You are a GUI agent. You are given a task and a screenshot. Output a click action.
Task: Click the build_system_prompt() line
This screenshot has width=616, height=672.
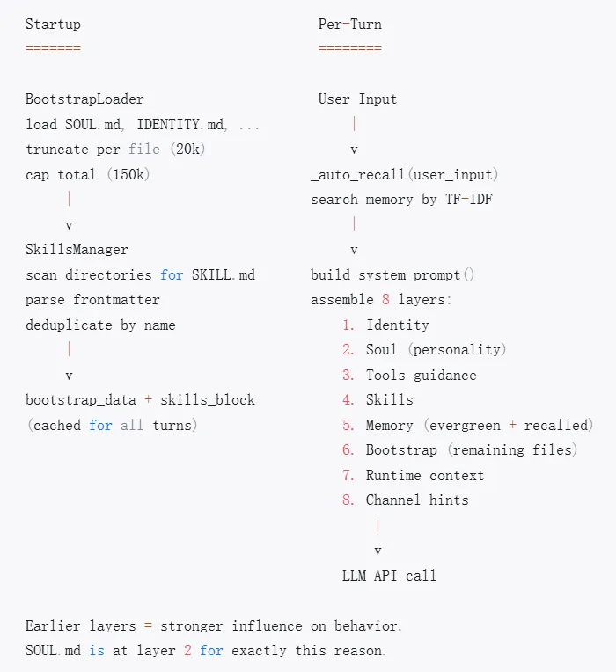pyautogui.click(x=392, y=274)
